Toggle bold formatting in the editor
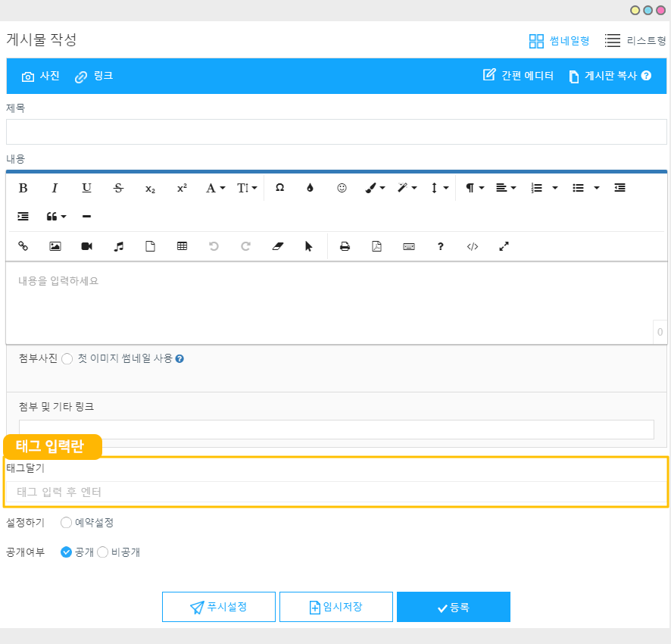Viewport: 671px width, 644px height. [23, 188]
